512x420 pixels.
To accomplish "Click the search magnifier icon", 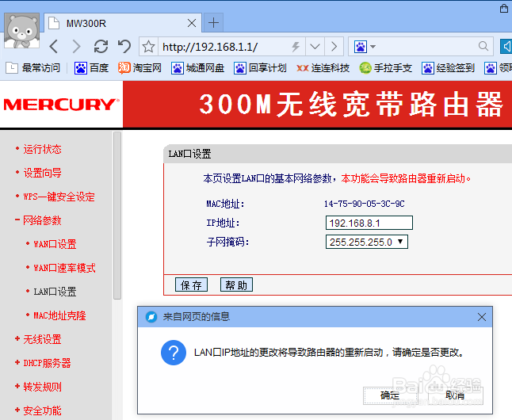I will tap(483, 47).
